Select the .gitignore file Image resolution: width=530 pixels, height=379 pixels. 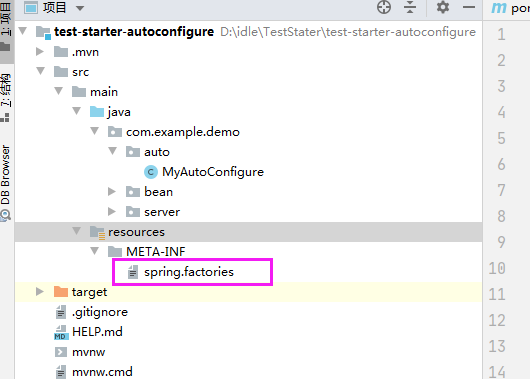coord(100,312)
